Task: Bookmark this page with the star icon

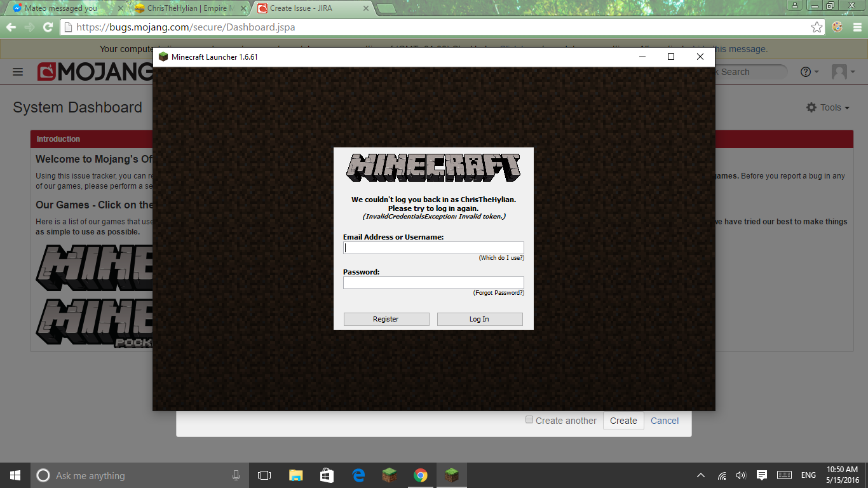Action: pos(817,27)
